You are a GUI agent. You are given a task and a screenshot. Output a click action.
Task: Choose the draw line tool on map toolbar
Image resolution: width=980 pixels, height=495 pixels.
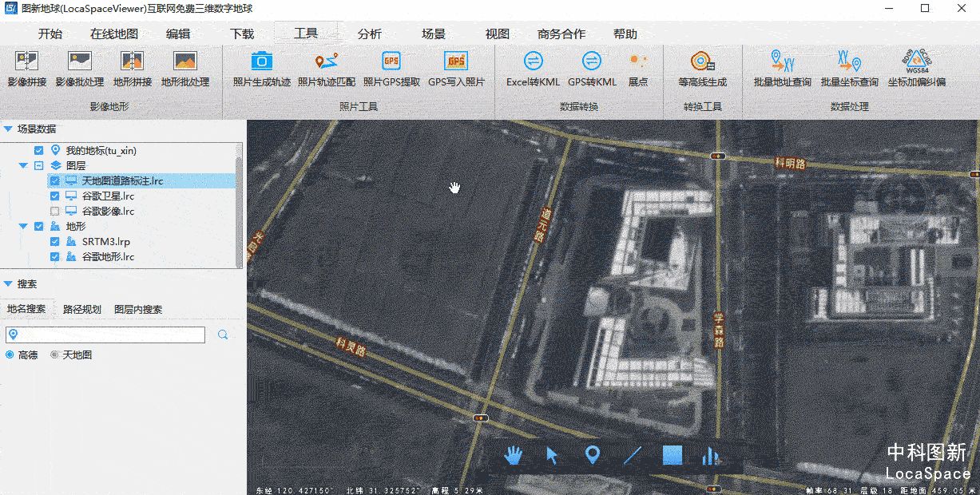pyautogui.click(x=632, y=455)
